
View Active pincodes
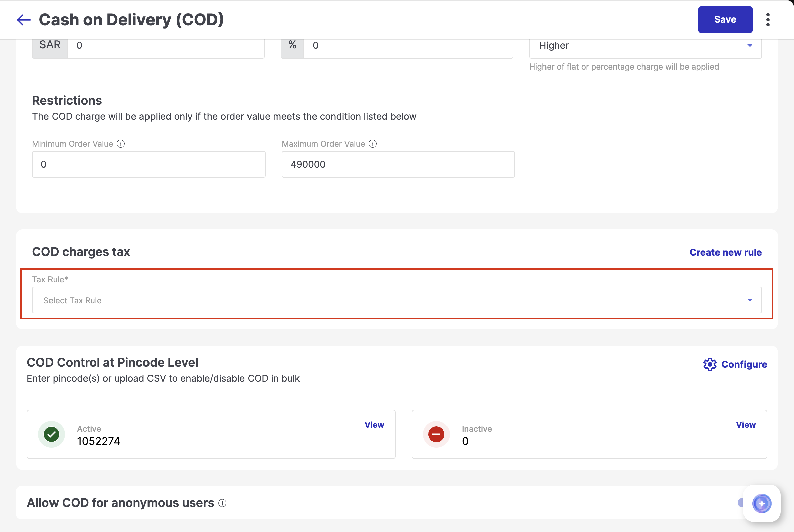pos(374,425)
